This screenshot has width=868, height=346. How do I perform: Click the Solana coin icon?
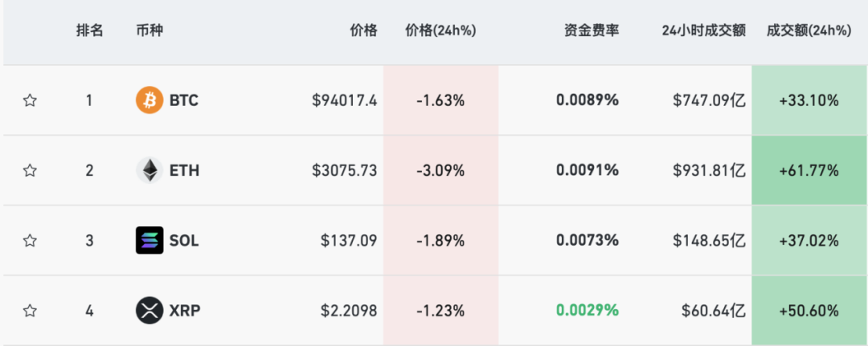click(149, 240)
